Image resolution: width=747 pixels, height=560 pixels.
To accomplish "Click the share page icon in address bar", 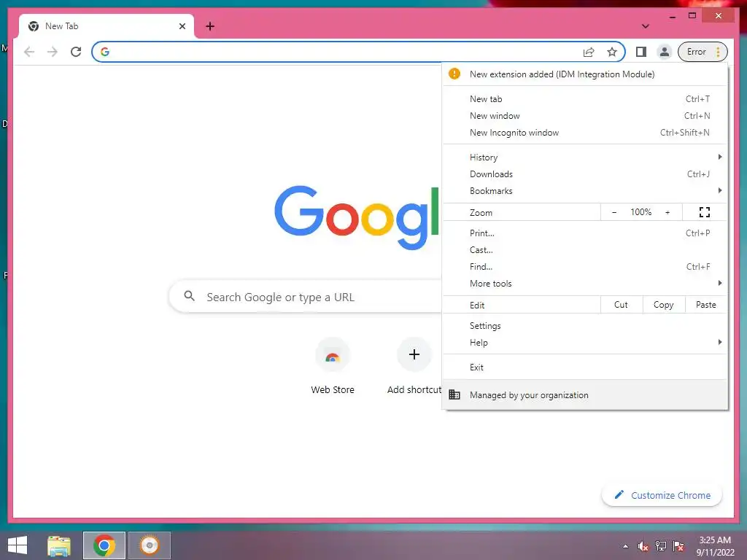I will (589, 52).
